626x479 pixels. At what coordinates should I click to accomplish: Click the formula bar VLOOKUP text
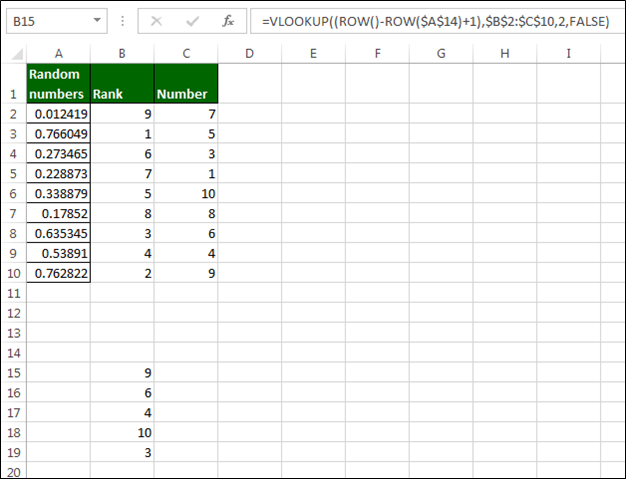pos(436,21)
